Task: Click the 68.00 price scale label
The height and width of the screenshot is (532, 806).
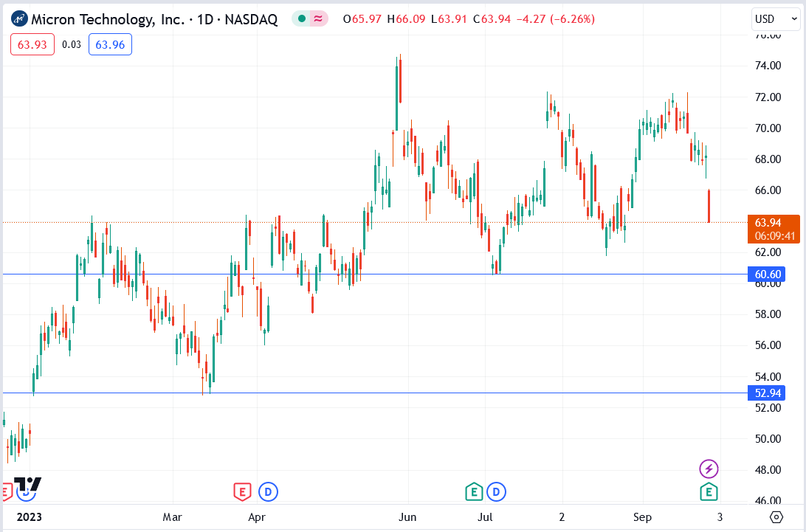Action: click(768, 159)
